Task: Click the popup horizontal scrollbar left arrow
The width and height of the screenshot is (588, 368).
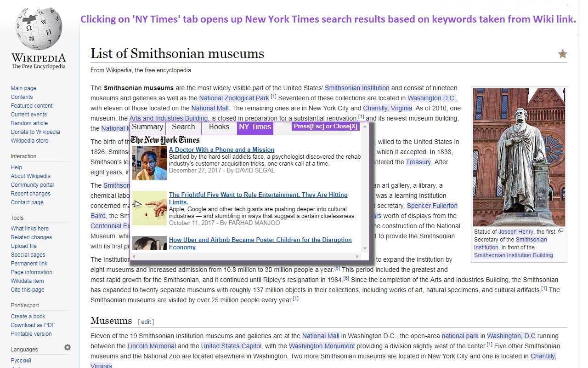Action: click(134, 256)
